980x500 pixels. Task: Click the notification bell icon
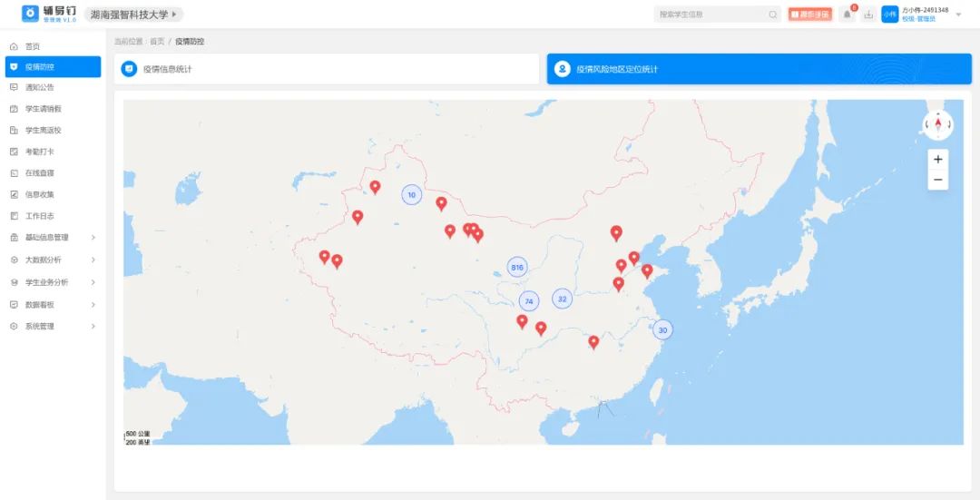click(x=847, y=15)
